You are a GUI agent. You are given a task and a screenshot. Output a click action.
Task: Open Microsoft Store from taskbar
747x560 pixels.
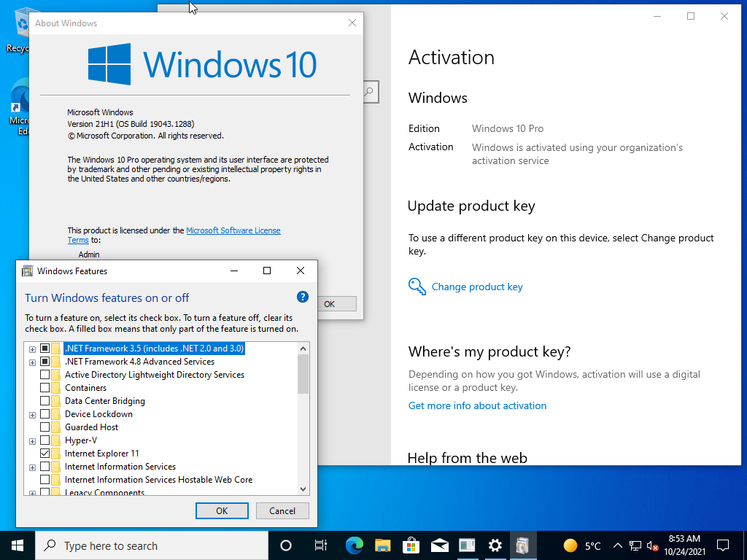411,545
